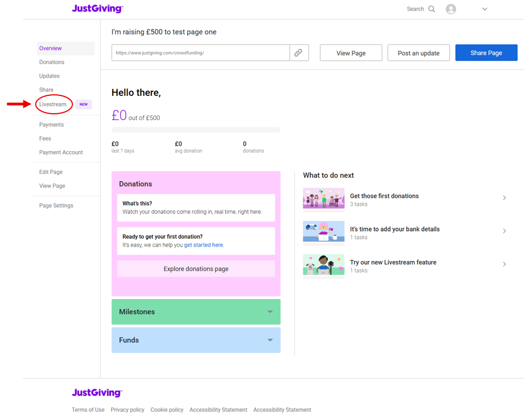The height and width of the screenshot is (420, 524).
Task: Follow the 'get started here' link
Action: click(x=204, y=245)
